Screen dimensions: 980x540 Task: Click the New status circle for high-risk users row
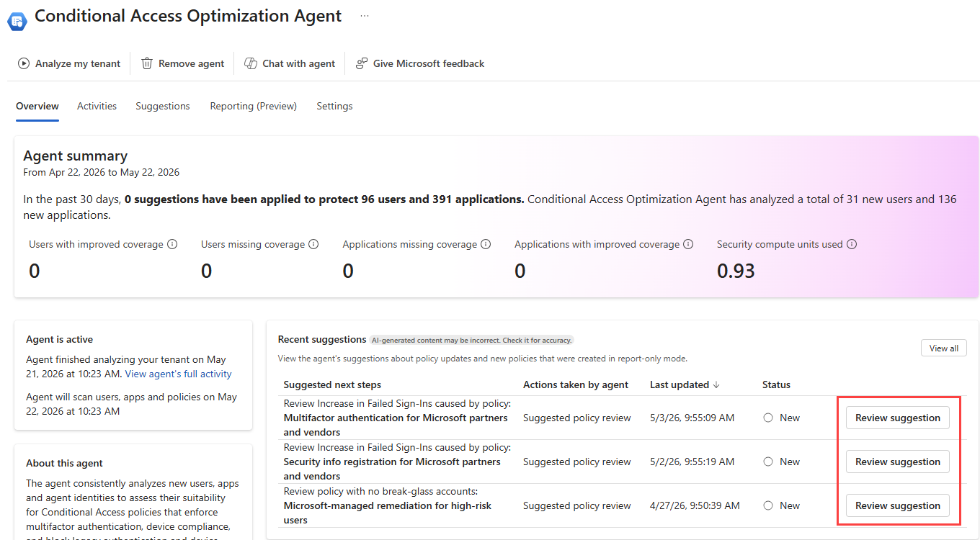pos(768,506)
